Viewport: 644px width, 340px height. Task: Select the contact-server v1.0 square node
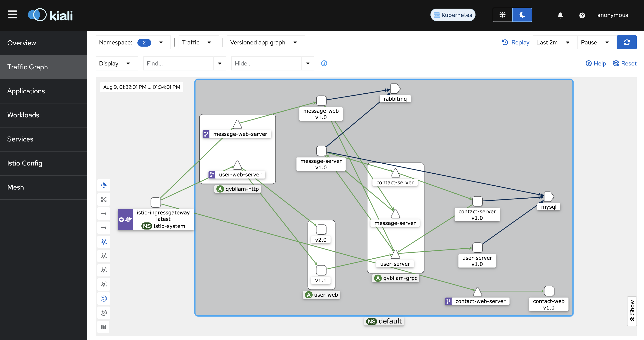tap(477, 201)
